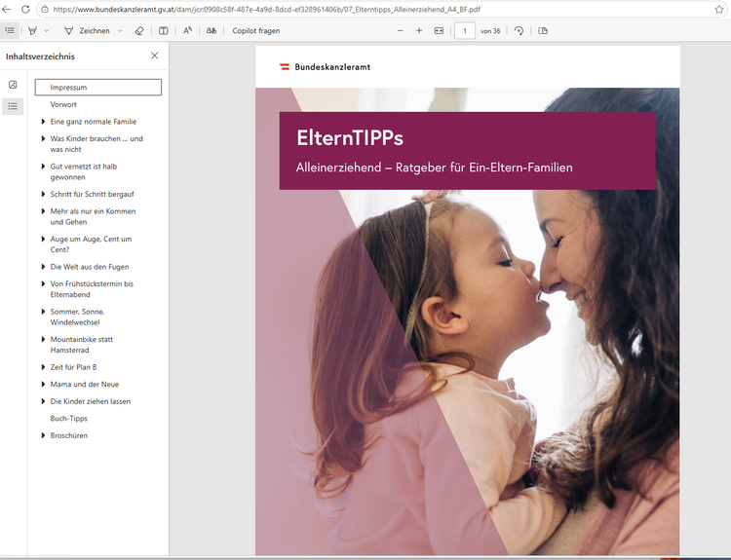Click Copilot fragen
The image size is (731, 560).
click(256, 31)
